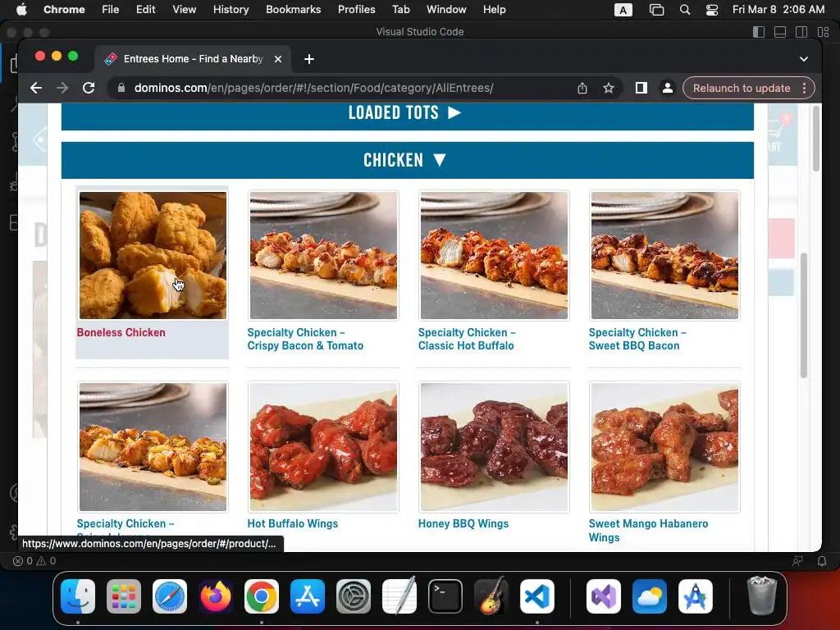The image size is (840, 630).
Task: Open the Profiles menu
Action: (x=356, y=9)
